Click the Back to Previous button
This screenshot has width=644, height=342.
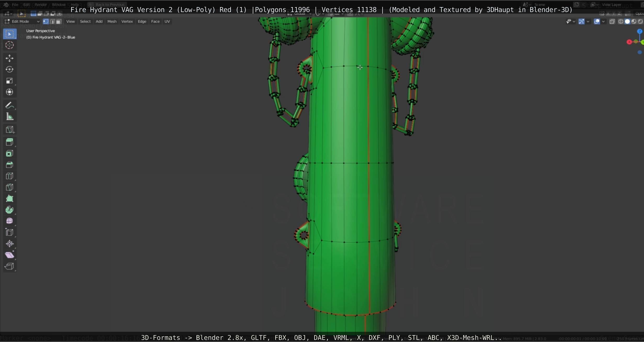tap(107, 4)
